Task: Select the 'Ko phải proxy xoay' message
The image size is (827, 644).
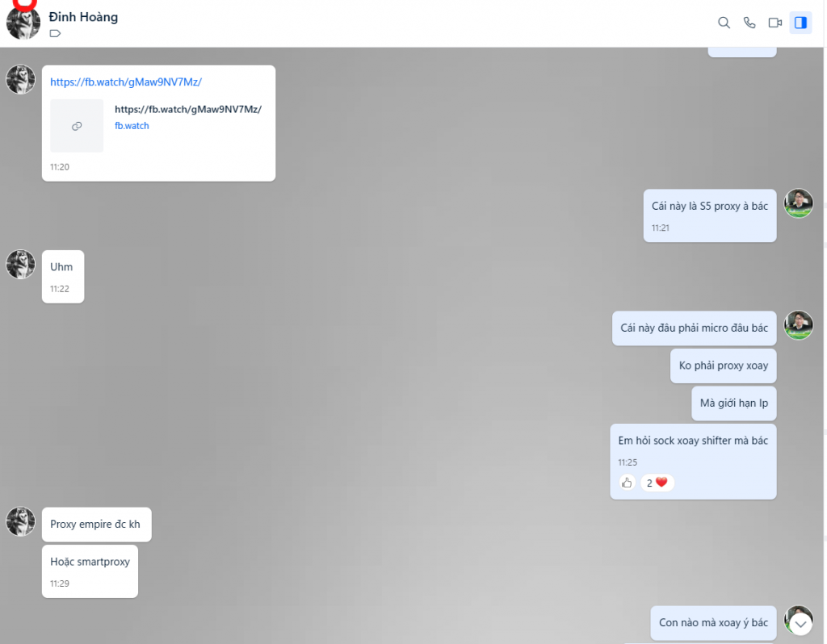Action: pos(723,366)
